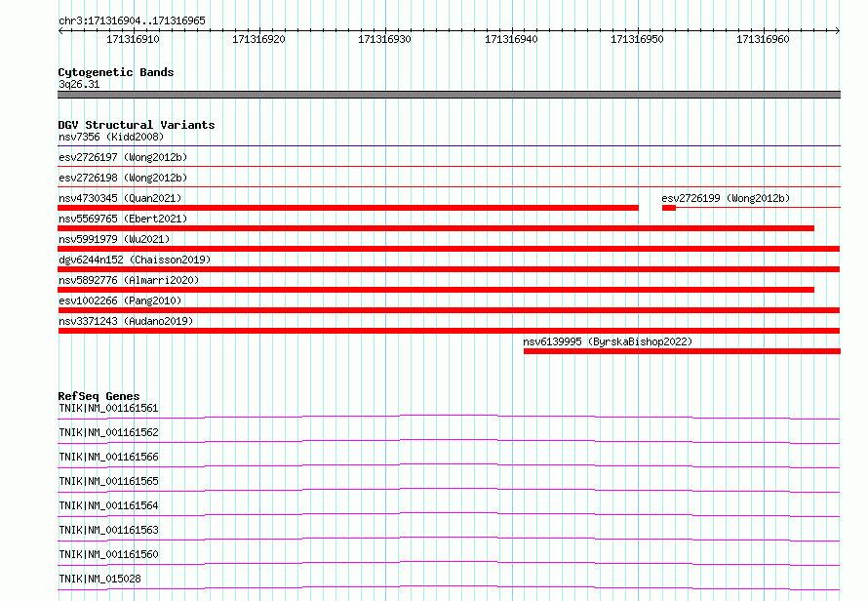
Task: Click ruler tick label 171316940
Action: [x=511, y=39]
